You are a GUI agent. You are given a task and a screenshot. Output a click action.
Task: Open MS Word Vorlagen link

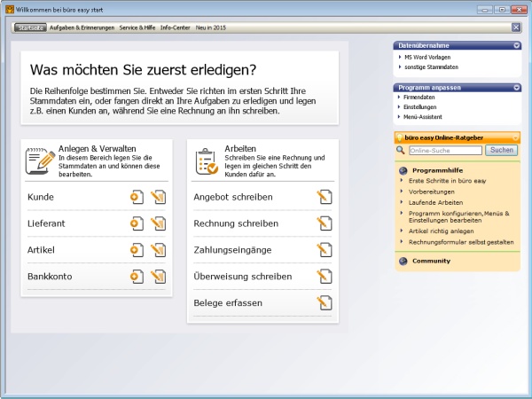click(x=427, y=57)
